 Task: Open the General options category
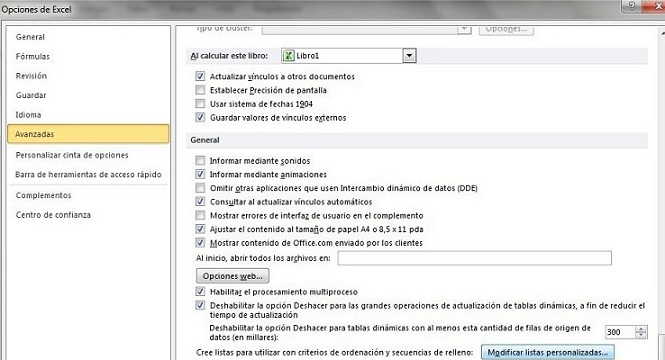point(30,37)
